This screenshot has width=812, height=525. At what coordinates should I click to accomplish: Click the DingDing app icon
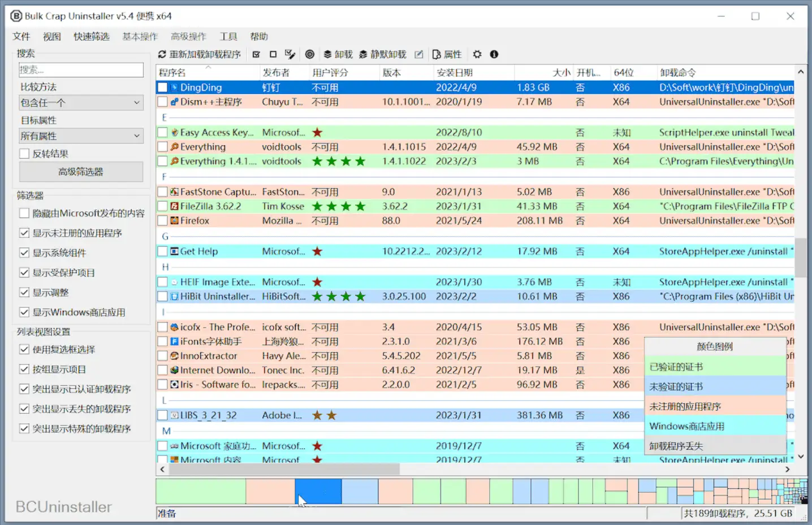tap(175, 88)
